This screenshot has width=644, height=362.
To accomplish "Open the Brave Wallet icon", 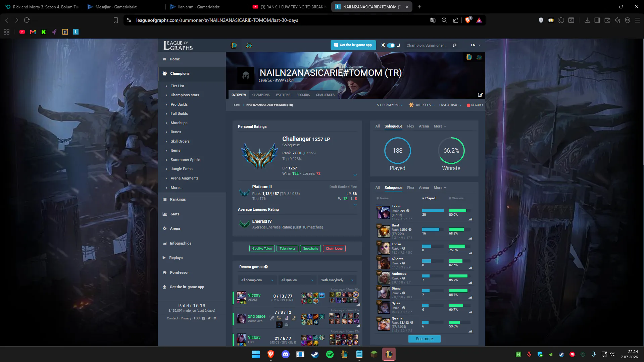I will tap(607, 20).
